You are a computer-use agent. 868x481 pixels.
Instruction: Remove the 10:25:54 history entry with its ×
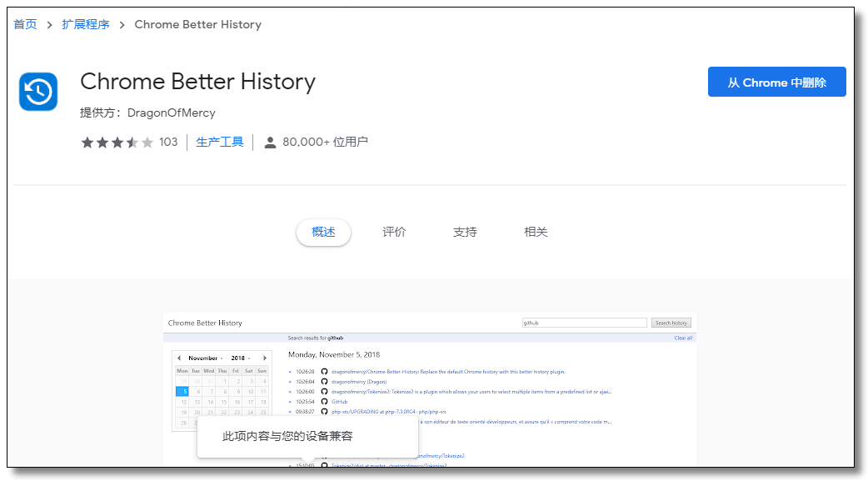[x=290, y=402]
